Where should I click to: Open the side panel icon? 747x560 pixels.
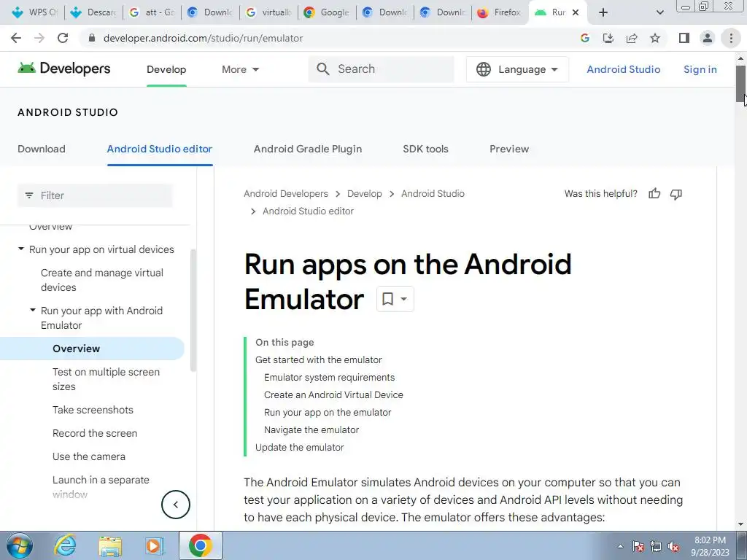684,38
